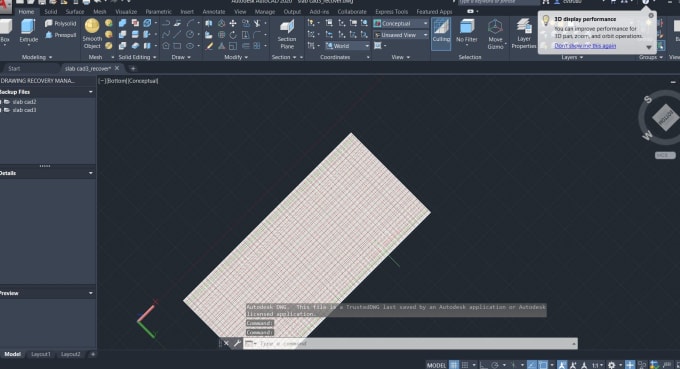Click the Smooth Object mesh icon

pos(92,34)
